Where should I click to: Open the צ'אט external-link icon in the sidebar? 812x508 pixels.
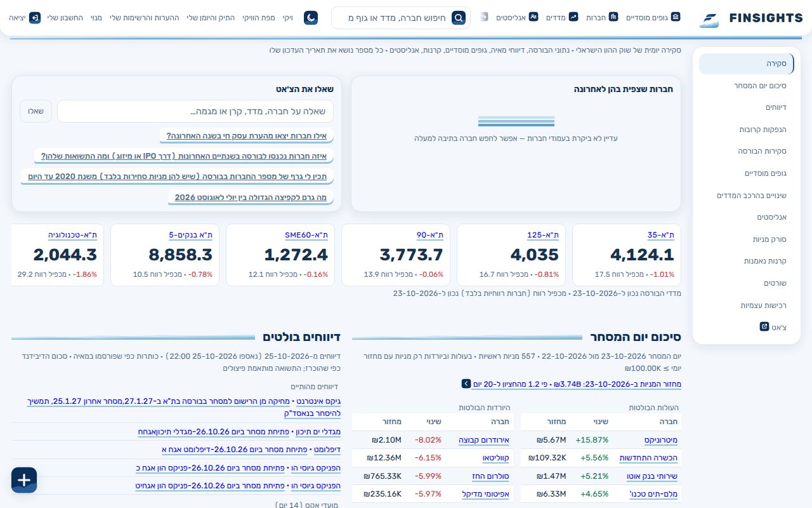pyautogui.click(x=764, y=326)
